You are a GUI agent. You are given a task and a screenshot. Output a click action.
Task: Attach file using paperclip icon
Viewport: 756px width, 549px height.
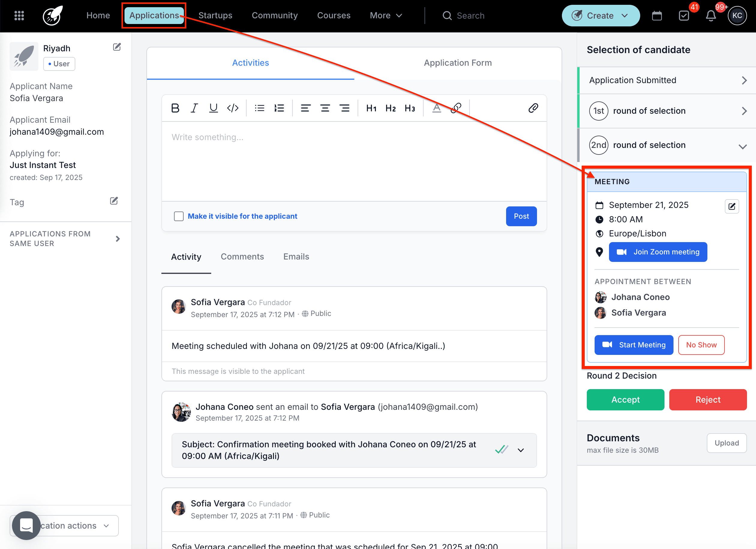pos(533,108)
